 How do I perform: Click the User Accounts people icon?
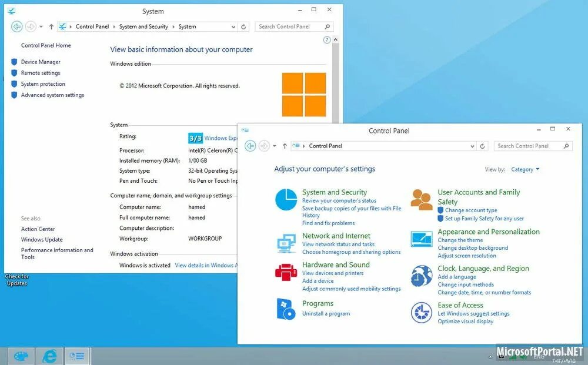tap(422, 200)
